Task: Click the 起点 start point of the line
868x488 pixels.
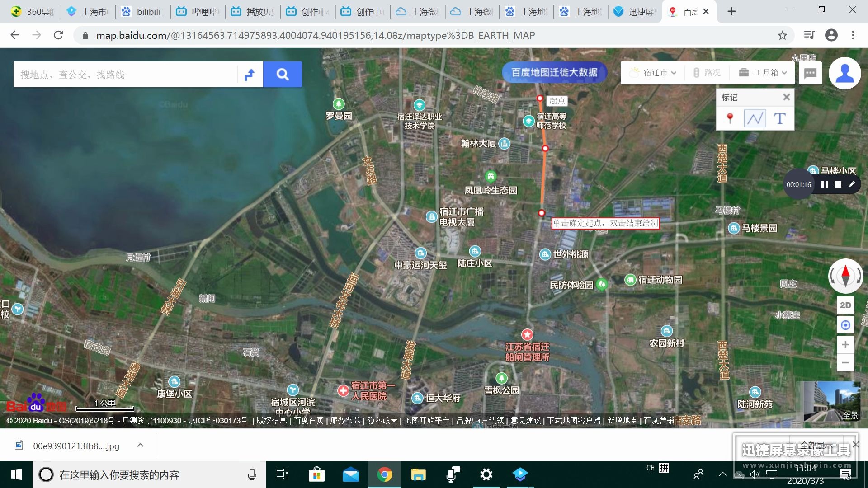Action: pyautogui.click(x=539, y=98)
